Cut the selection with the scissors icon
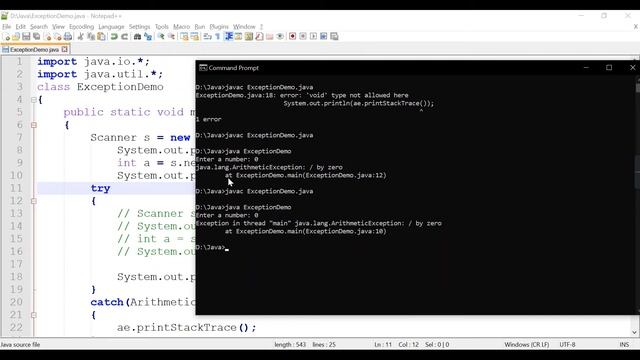640x360 pixels. [x=81, y=36]
